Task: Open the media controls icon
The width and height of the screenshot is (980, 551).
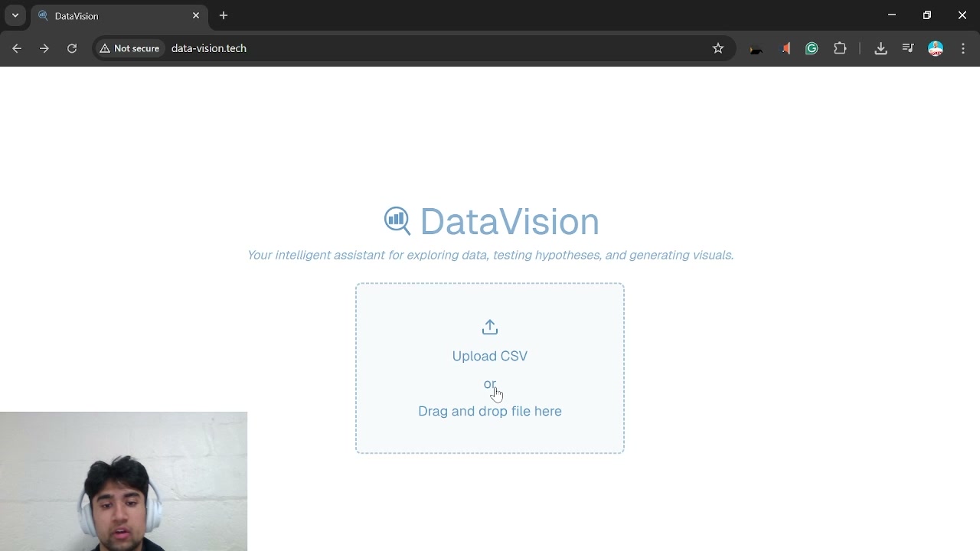Action: (908, 48)
